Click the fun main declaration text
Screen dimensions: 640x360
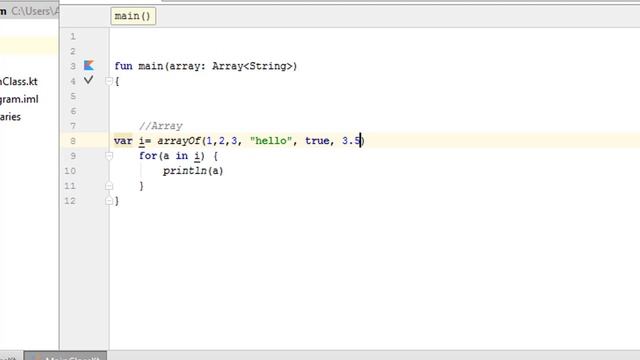click(206, 66)
